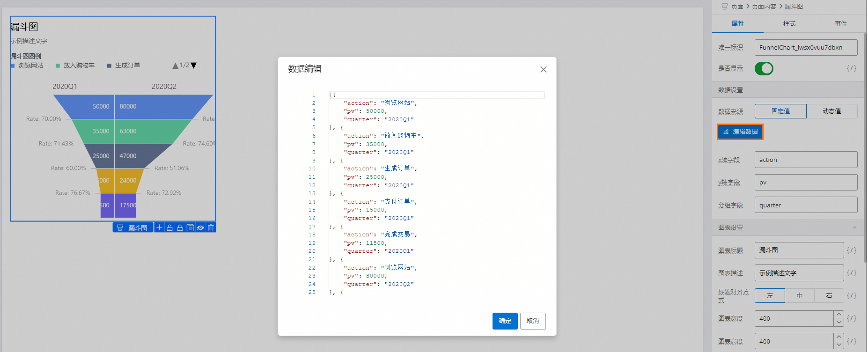Go to previous legend page with the up triangle
Viewport: 868px width, 352px height.
[176, 66]
